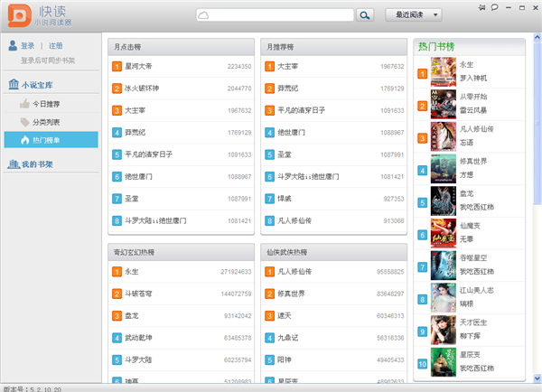The width and height of the screenshot is (542, 392).
Task: Open the 最近阅读 dropdown
Action: pyautogui.click(x=414, y=14)
